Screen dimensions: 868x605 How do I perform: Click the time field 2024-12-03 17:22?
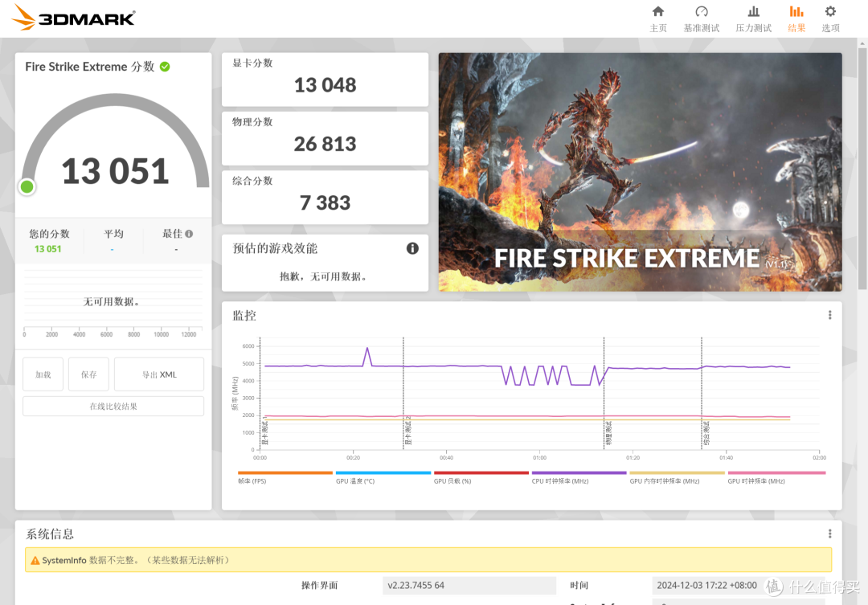[x=739, y=585]
